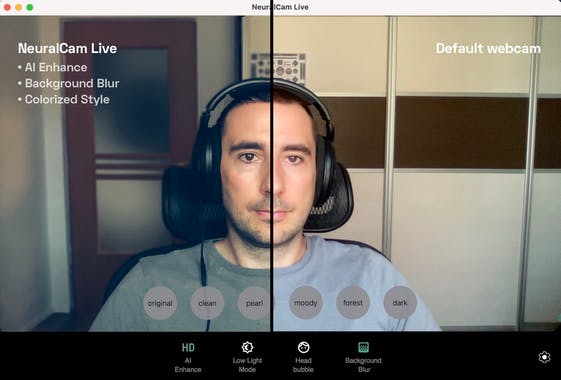Select the original style filter

pyautogui.click(x=160, y=303)
